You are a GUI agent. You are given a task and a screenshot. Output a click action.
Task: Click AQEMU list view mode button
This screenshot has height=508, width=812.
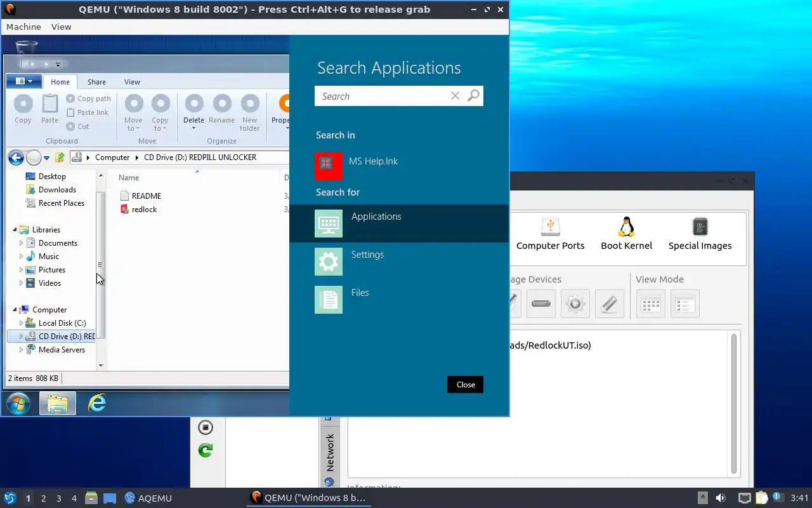click(684, 304)
